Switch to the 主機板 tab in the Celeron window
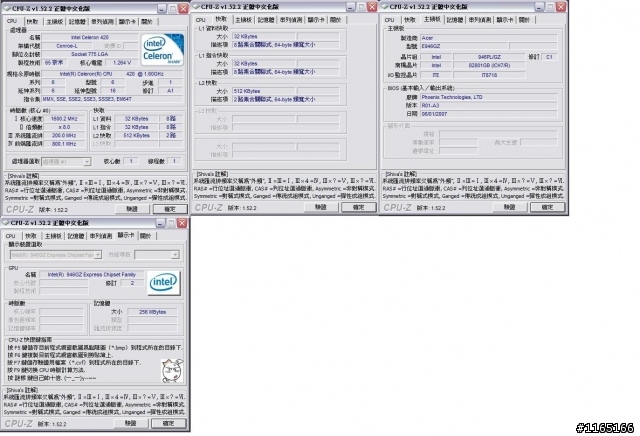Image resolution: width=640 pixels, height=436 pixels. tap(54, 22)
